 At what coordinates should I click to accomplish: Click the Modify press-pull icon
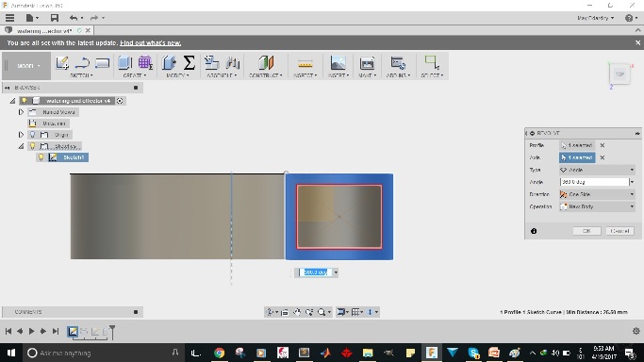[x=169, y=63]
